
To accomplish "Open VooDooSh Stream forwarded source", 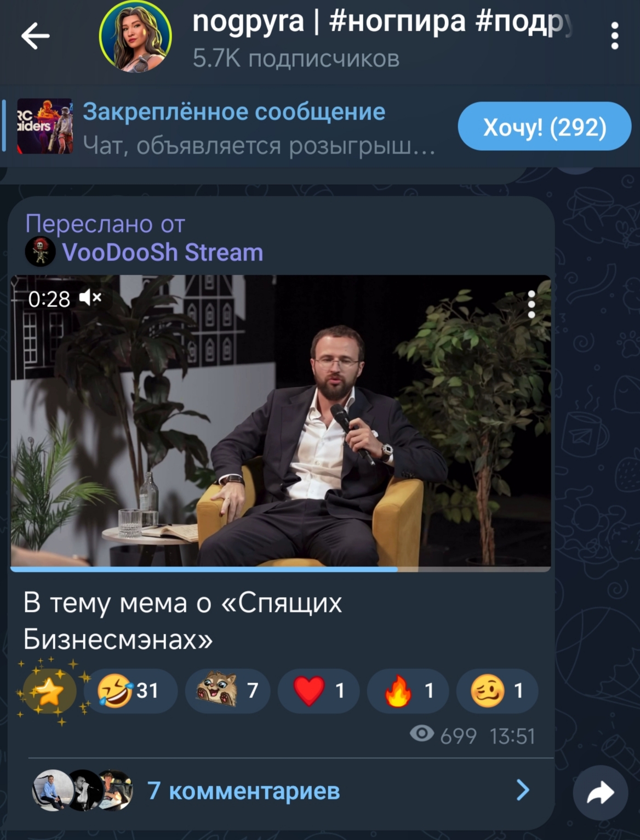I will [163, 253].
